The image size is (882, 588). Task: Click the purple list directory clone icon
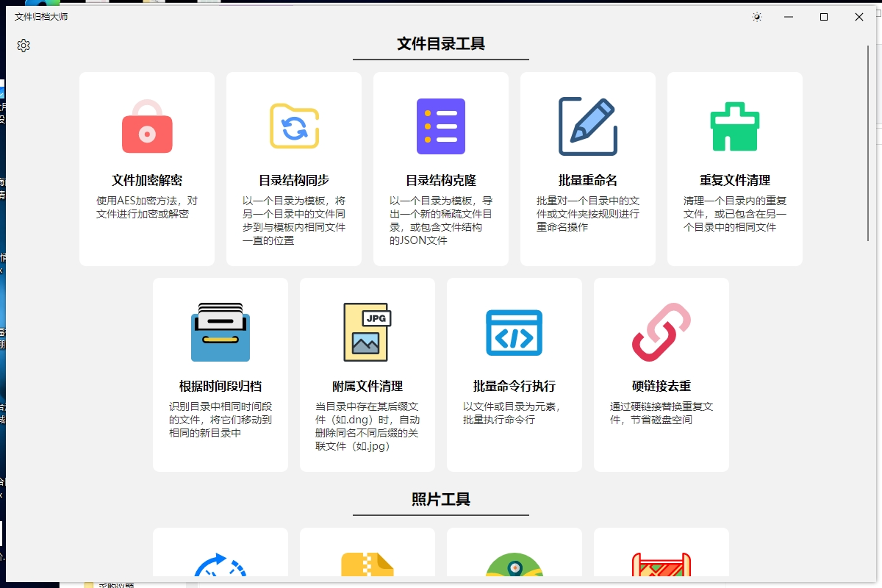pyautogui.click(x=441, y=126)
